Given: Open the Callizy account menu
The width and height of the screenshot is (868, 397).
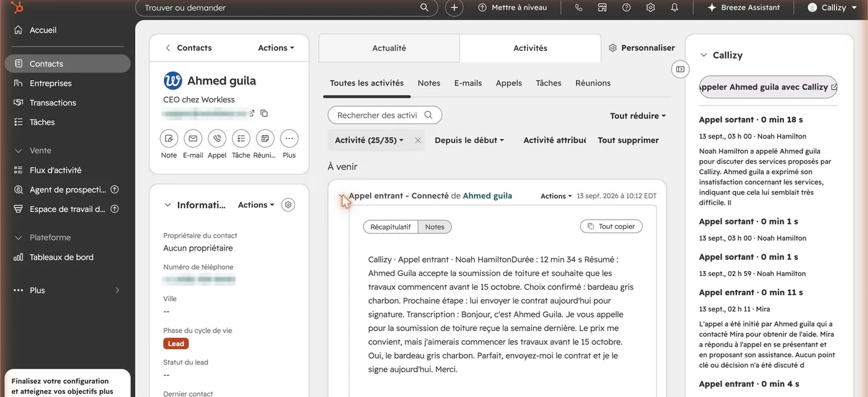Looking at the screenshot, I should point(832,7).
